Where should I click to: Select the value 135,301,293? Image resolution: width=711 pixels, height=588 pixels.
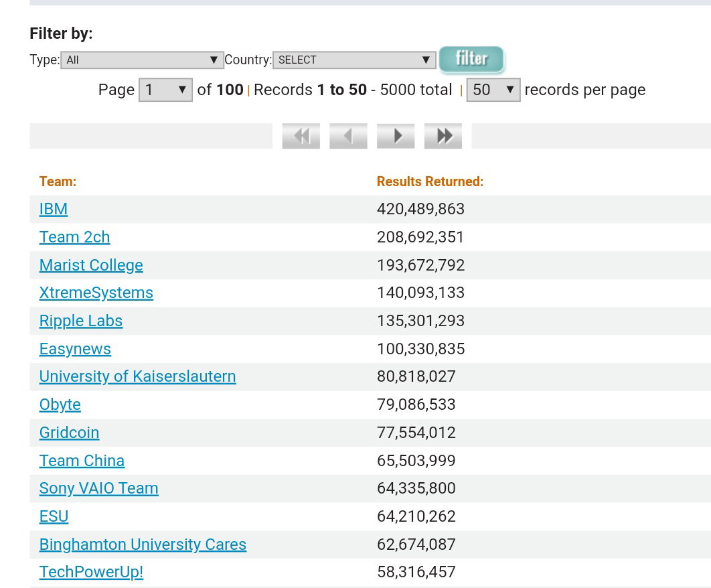coord(421,321)
